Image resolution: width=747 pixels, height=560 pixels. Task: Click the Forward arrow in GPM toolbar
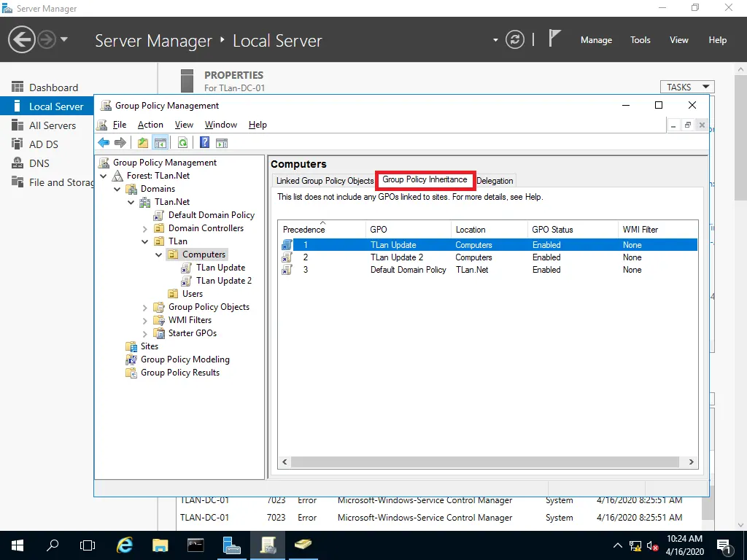pos(120,142)
